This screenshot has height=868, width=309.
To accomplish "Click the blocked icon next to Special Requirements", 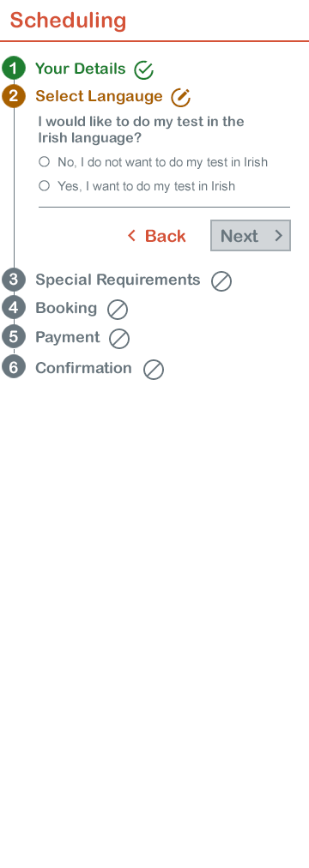I will tap(221, 281).
